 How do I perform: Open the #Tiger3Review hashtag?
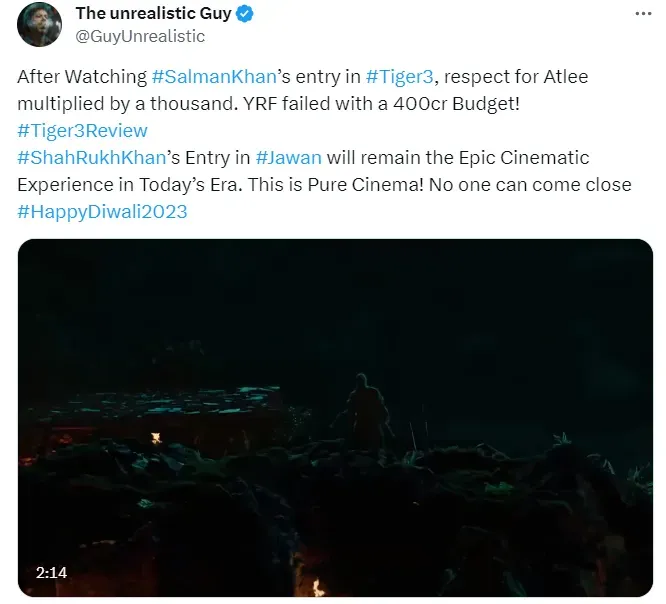[82, 131]
